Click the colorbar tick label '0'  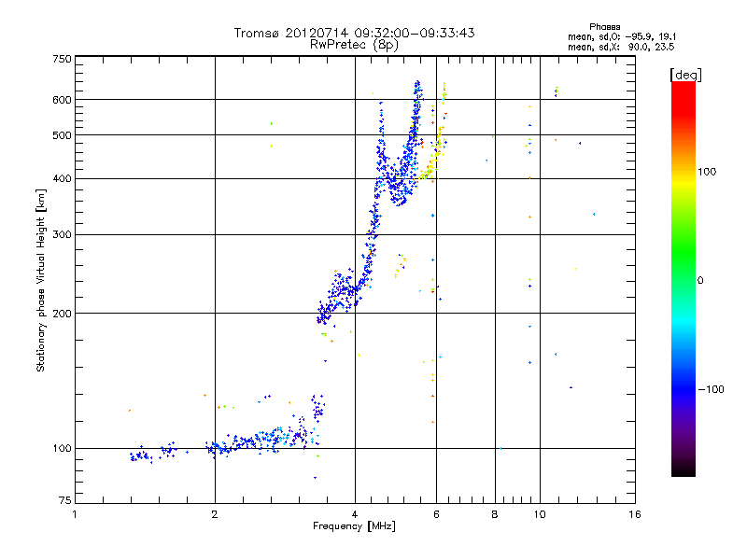699,280
